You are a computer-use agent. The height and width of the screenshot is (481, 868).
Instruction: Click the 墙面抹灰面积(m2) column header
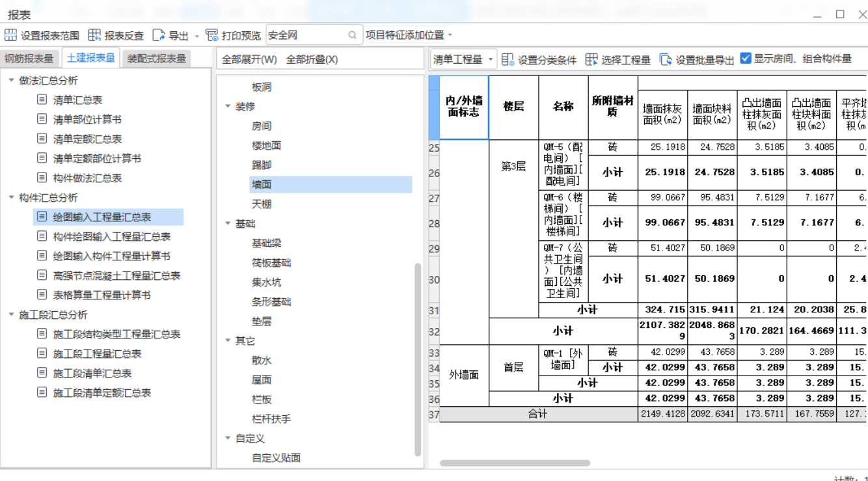[x=662, y=115]
